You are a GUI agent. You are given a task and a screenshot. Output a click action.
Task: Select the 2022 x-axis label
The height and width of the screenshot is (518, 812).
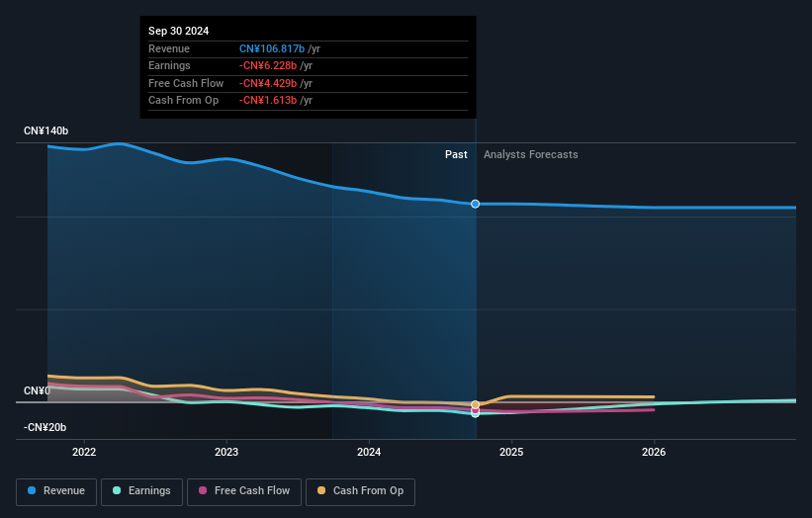pyautogui.click(x=84, y=452)
